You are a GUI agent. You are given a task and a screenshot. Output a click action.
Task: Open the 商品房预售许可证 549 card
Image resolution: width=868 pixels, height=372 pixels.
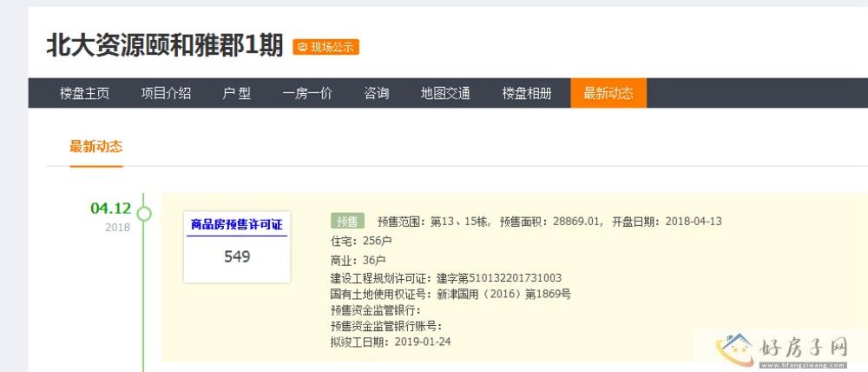click(x=236, y=246)
